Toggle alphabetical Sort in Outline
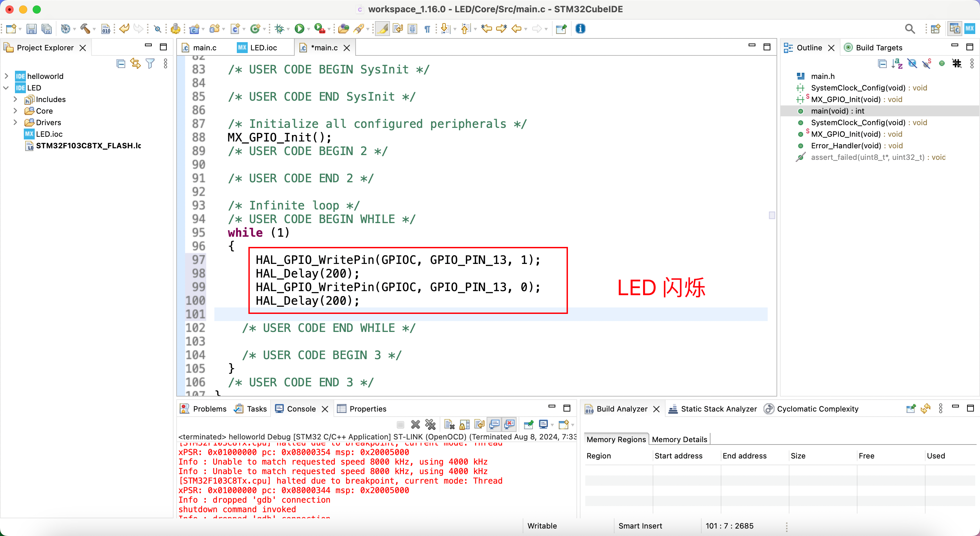This screenshot has height=536, width=980. point(897,64)
